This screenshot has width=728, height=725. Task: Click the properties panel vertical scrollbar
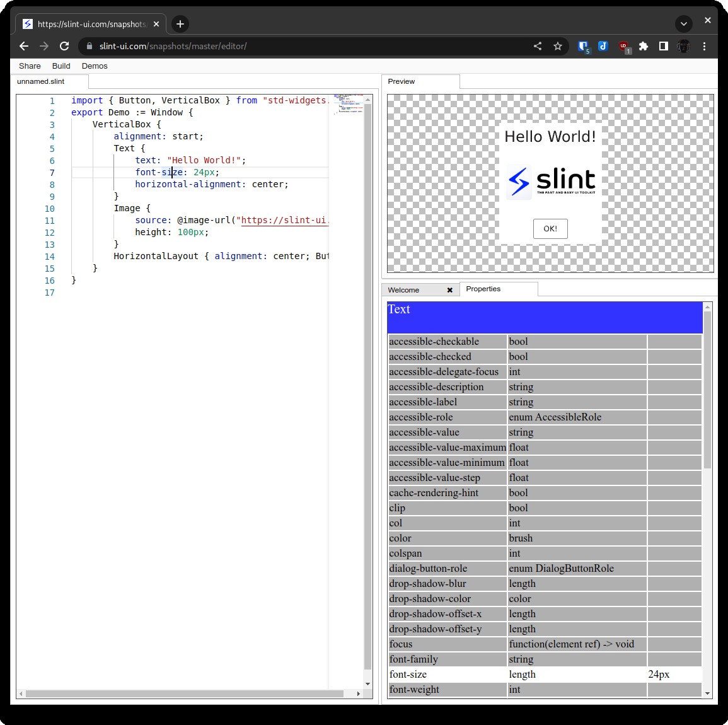[x=708, y=390]
